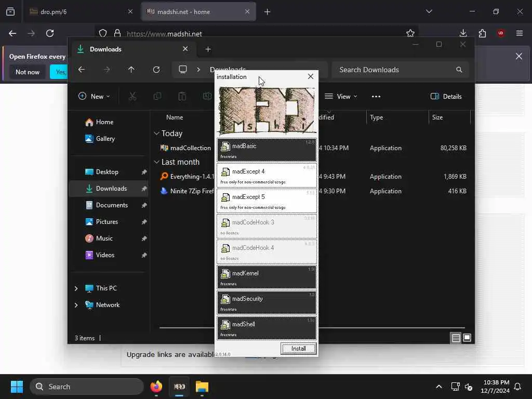Sort by Size column header

437,117
